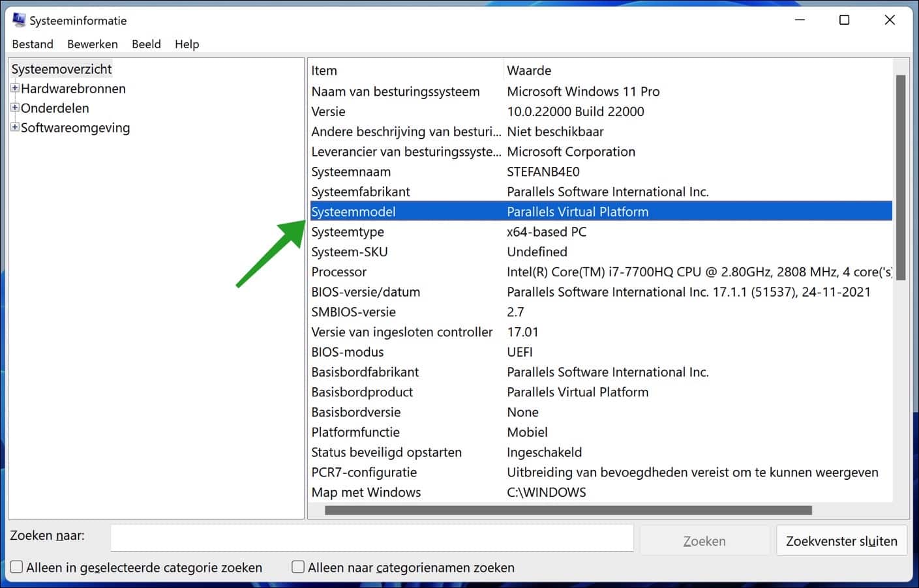Viewport: 919px width, 588px height.
Task: Click the Zoeken button
Action: (x=704, y=540)
